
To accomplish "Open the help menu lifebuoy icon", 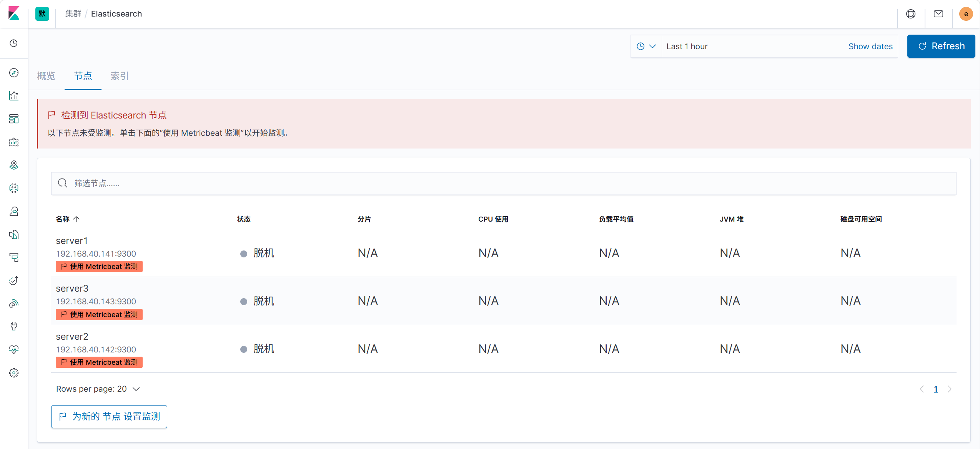I will (x=911, y=14).
